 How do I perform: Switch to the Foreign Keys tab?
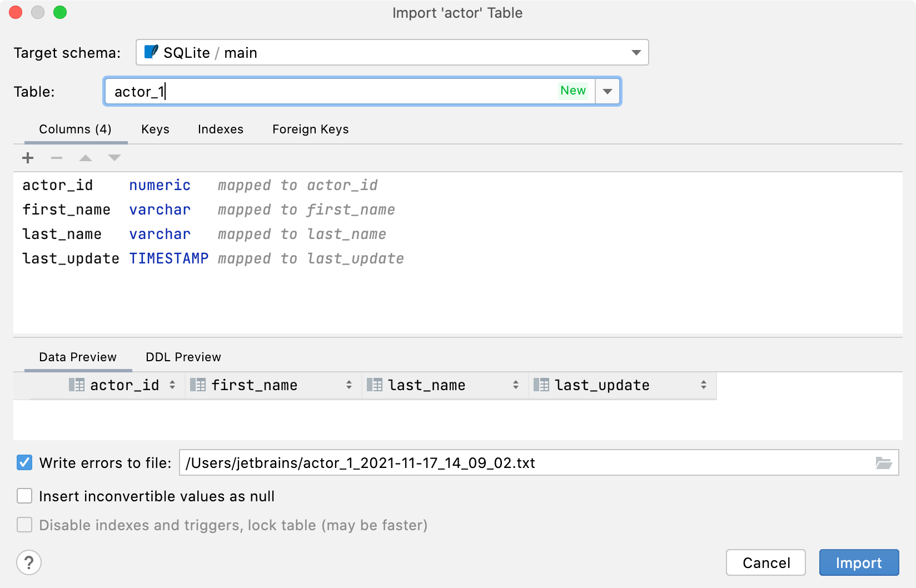tap(310, 129)
